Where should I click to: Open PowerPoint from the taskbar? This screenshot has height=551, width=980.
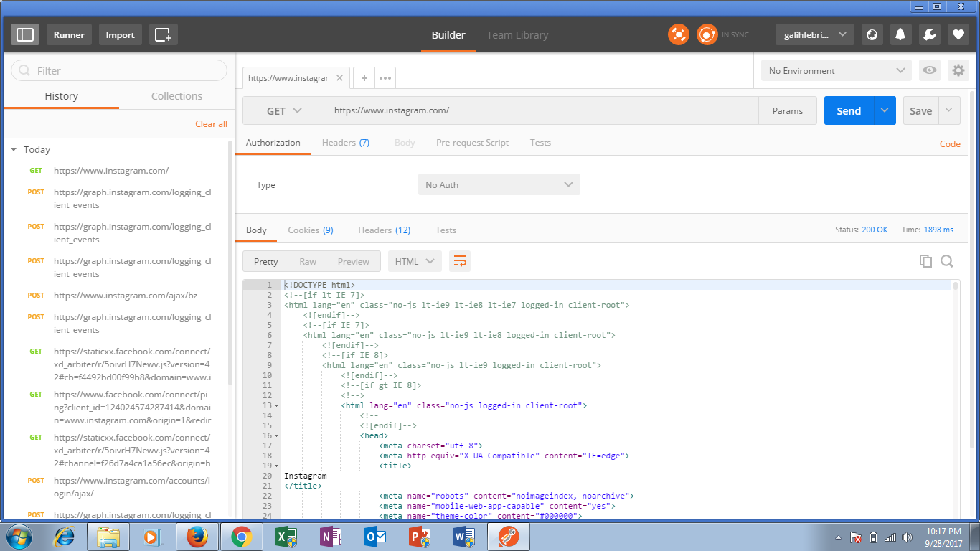(x=420, y=536)
